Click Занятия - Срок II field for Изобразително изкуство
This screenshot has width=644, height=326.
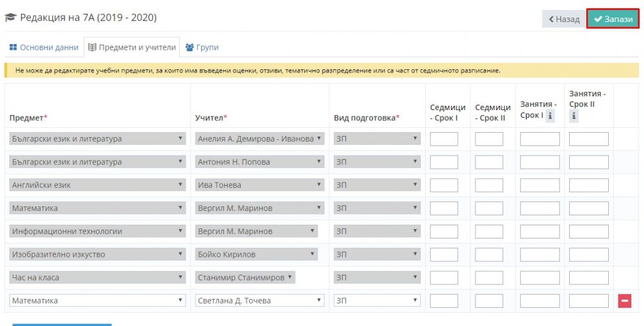589,254
